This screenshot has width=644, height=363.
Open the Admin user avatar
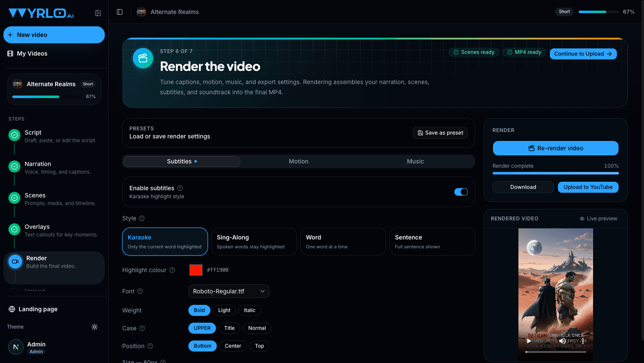(x=16, y=347)
